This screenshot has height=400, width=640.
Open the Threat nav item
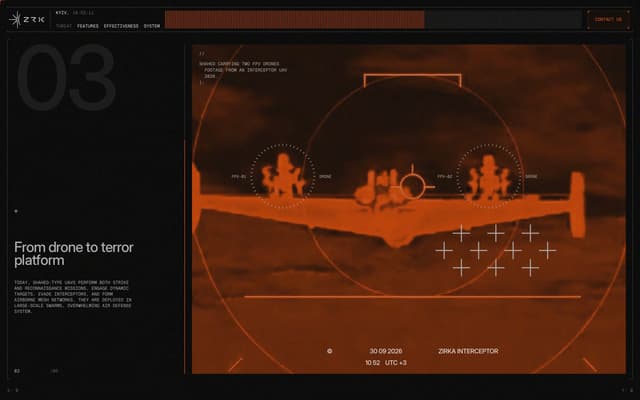64,26
